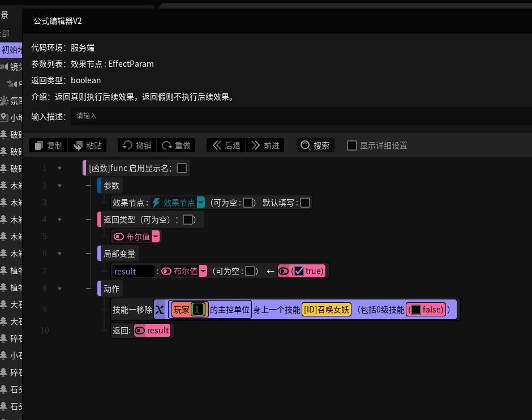Image resolution: width=532 pixels, height=420 pixels.
Task: Enable the 显示详细设置 checkbox
Action: [x=352, y=145]
